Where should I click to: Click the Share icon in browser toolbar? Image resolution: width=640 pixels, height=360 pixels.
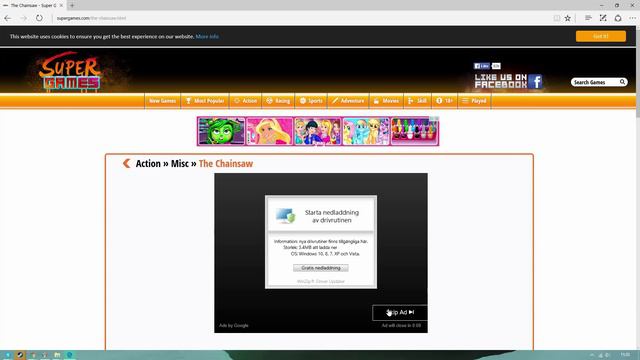pos(618,18)
